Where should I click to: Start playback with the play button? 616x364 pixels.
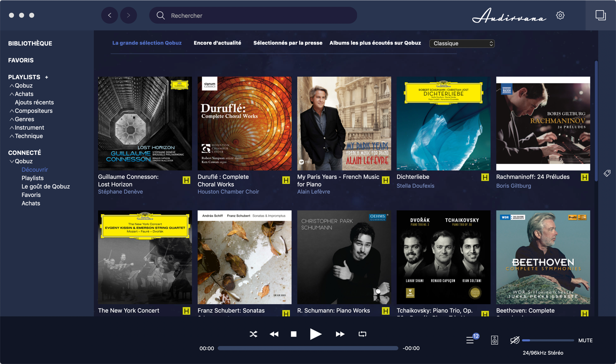click(316, 334)
